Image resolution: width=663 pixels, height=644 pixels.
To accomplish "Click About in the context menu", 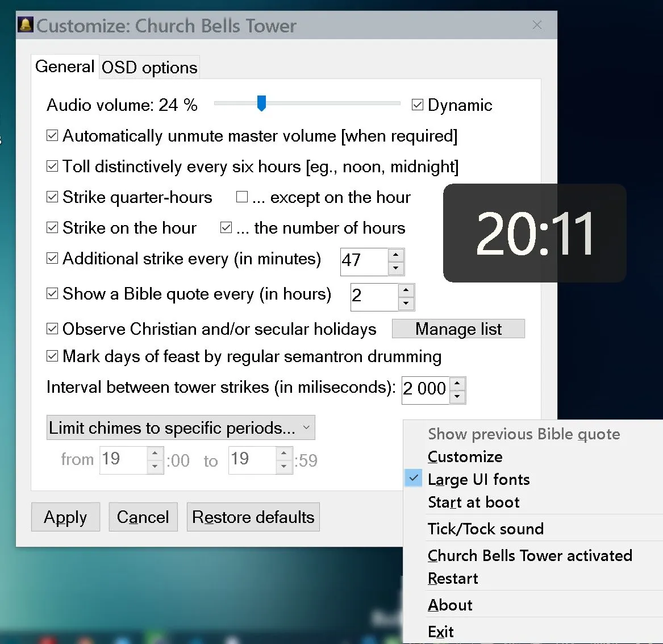I will click(x=450, y=605).
